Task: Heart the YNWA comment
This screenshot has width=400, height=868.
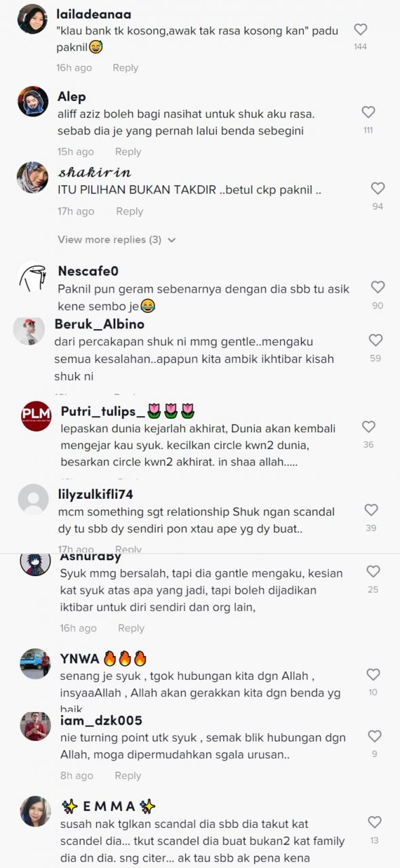Action: (373, 675)
